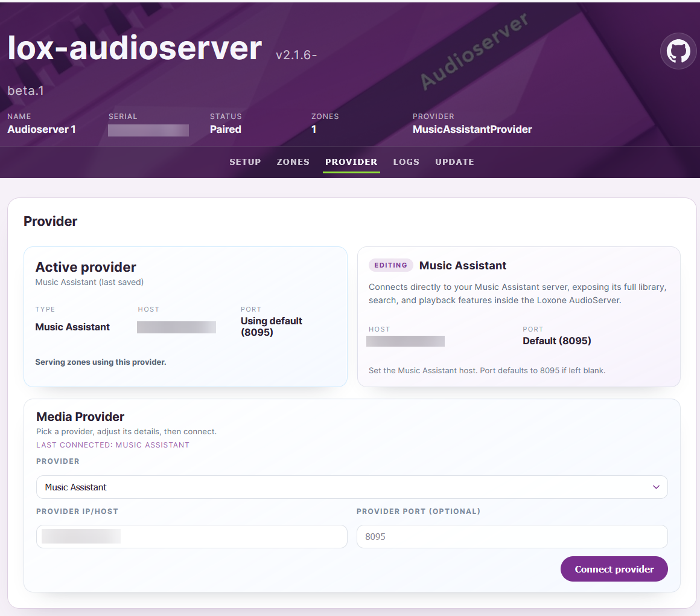Click the MusicAssistantProvider header value
The image size is (700, 616).
tap(472, 129)
